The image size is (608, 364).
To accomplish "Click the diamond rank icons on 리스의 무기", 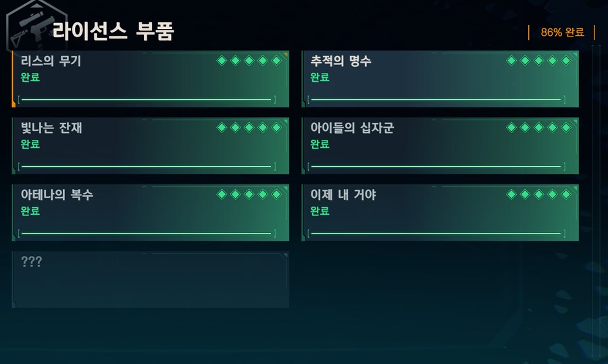I will pyautogui.click(x=249, y=61).
